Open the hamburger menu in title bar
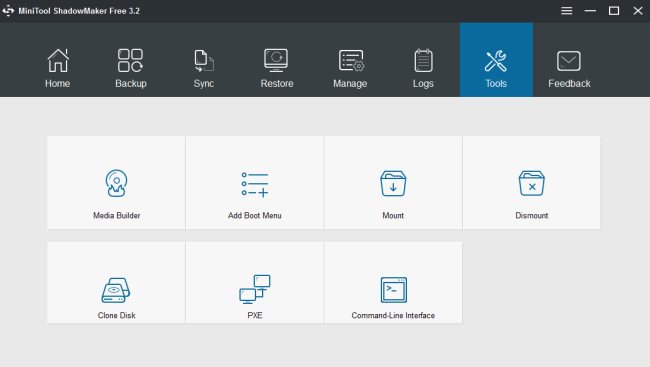Image resolution: width=650 pixels, height=367 pixels. click(x=567, y=11)
